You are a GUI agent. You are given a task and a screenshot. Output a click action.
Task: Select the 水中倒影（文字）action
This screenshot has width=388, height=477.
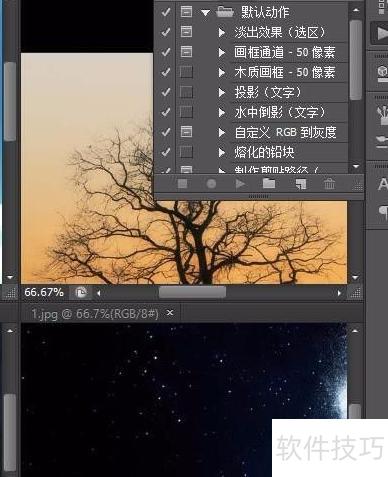pyautogui.click(x=279, y=112)
